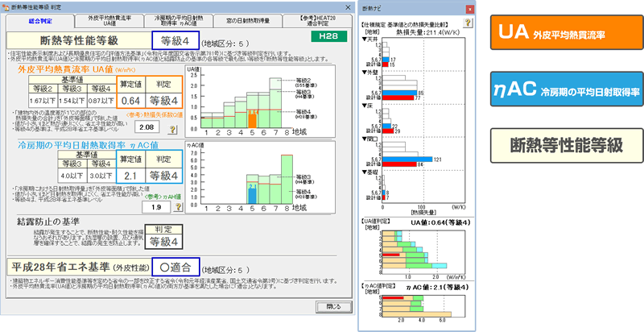The image size is (644, 332).
Task: Click the 1.67以下 等級2 threshold cell
Action: pos(43,101)
